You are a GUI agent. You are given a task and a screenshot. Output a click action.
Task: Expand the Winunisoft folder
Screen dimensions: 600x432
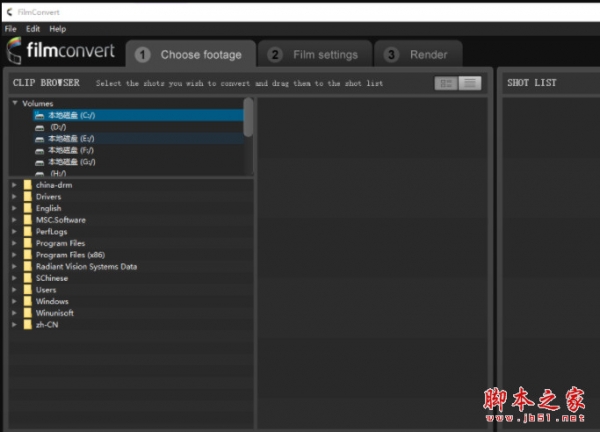coord(14,313)
